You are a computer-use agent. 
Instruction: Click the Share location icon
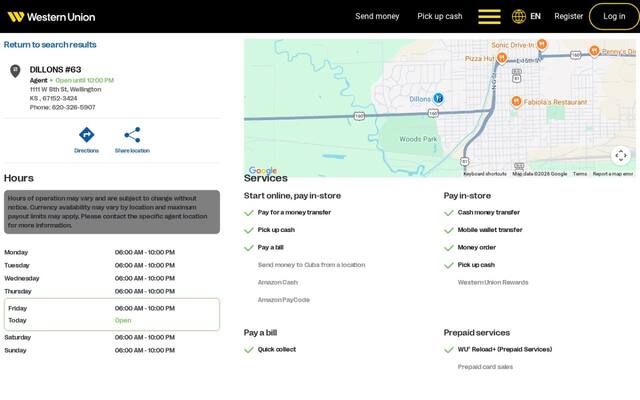[132, 135]
